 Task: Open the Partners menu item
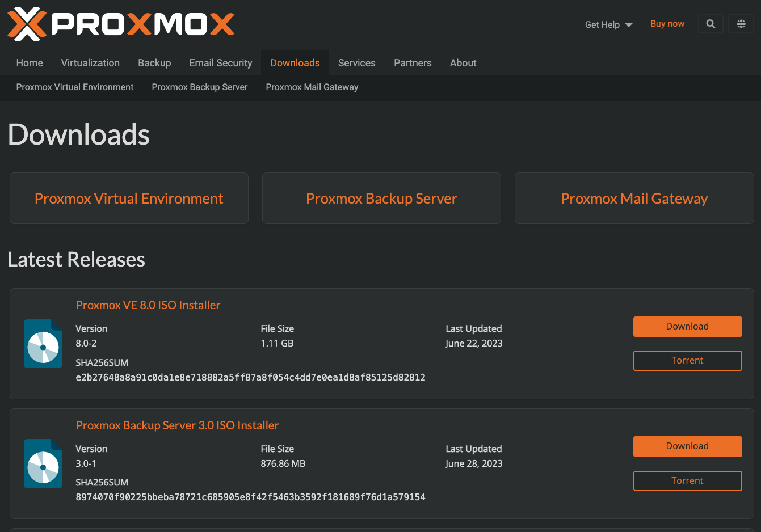(413, 63)
